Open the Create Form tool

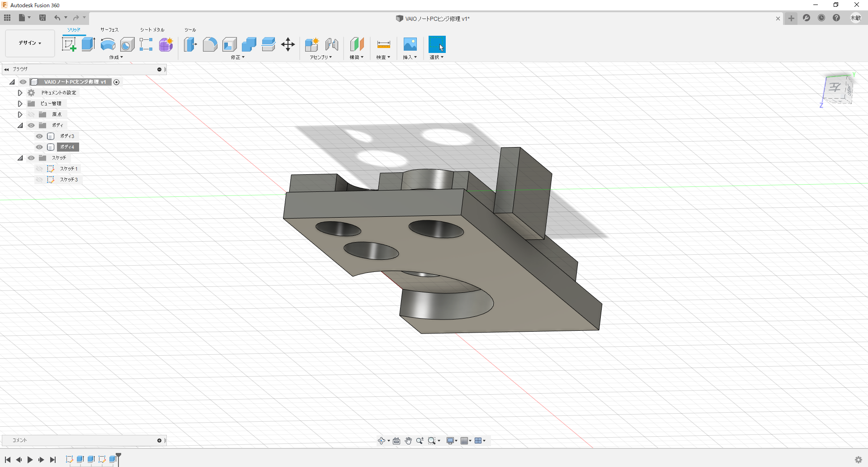click(x=166, y=44)
